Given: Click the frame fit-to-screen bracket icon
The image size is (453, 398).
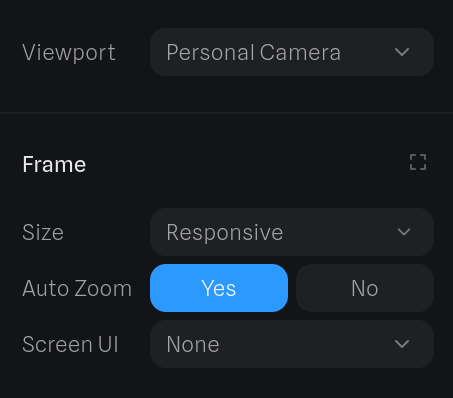Looking at the screenshot, I should (x=418, y=162).
